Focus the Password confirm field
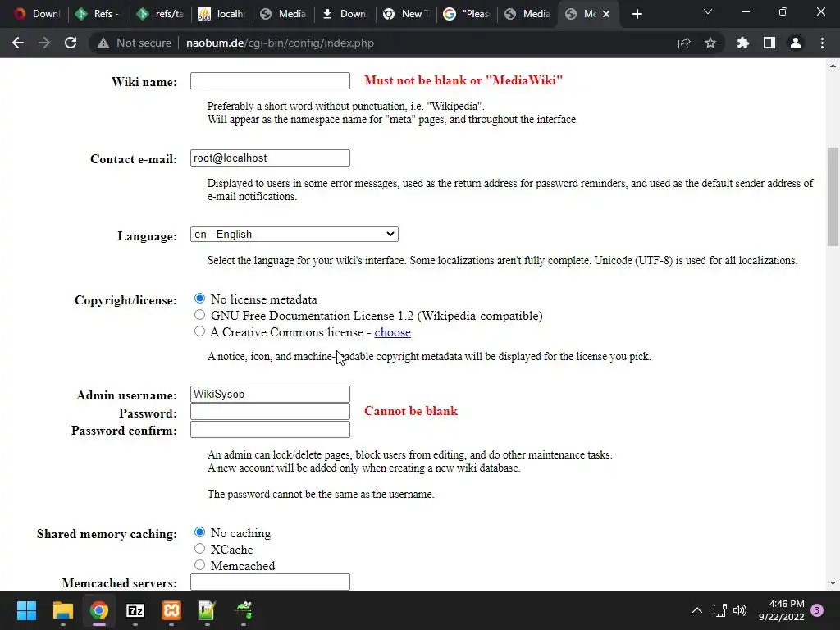The width and height of the screenshot is (840, 630). click(270, 429)
